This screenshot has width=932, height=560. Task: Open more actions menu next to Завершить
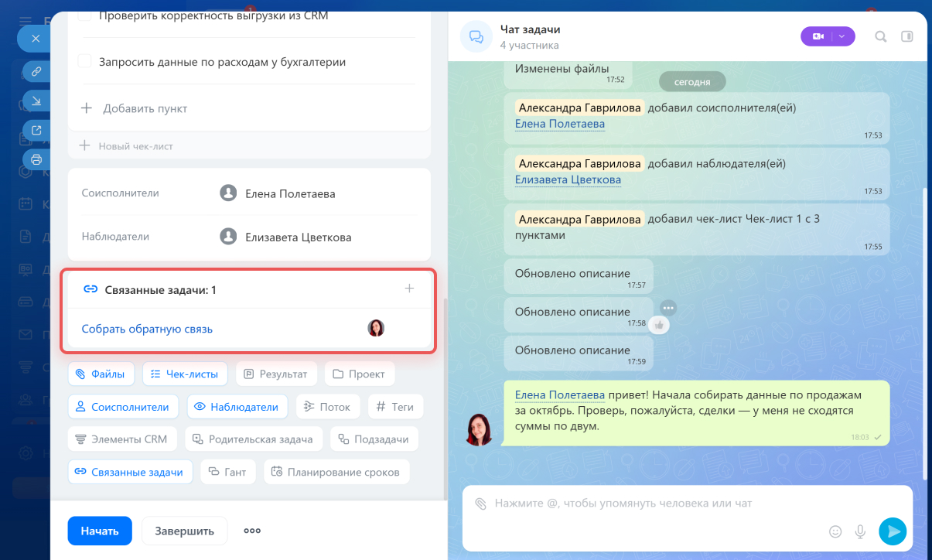(x=252, y=531)
